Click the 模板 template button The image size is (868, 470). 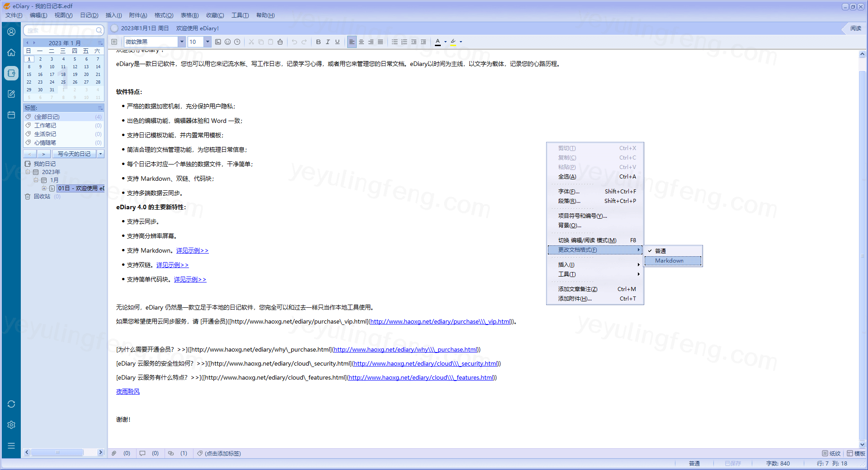[x=856, y=453]
